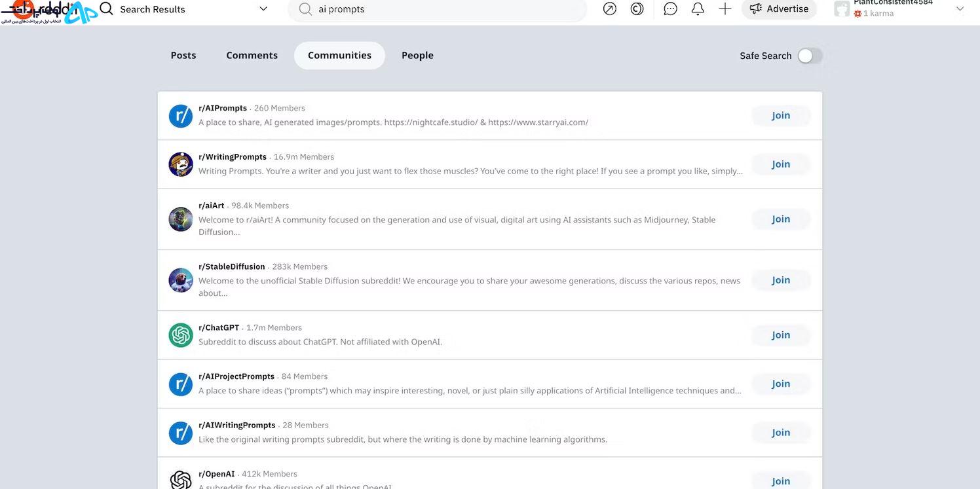Open the r/AIWritingPrompts community link
The image size is (980, 489).
(x=237, y=426)
